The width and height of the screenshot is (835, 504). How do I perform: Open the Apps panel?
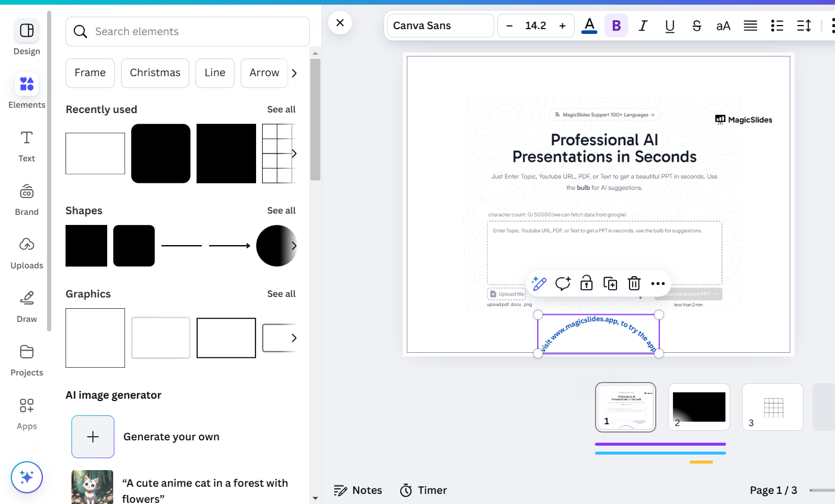[27, 414]
